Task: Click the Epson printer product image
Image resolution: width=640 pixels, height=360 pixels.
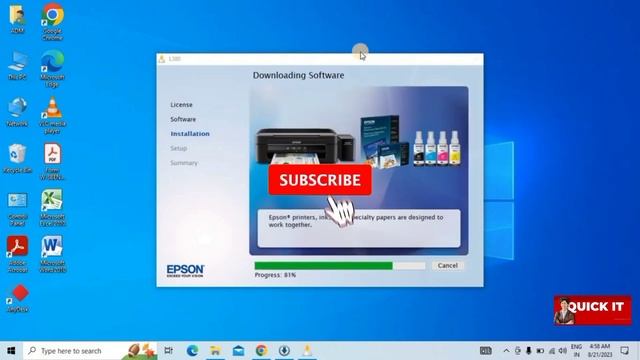Action: [x=305, y=146]
